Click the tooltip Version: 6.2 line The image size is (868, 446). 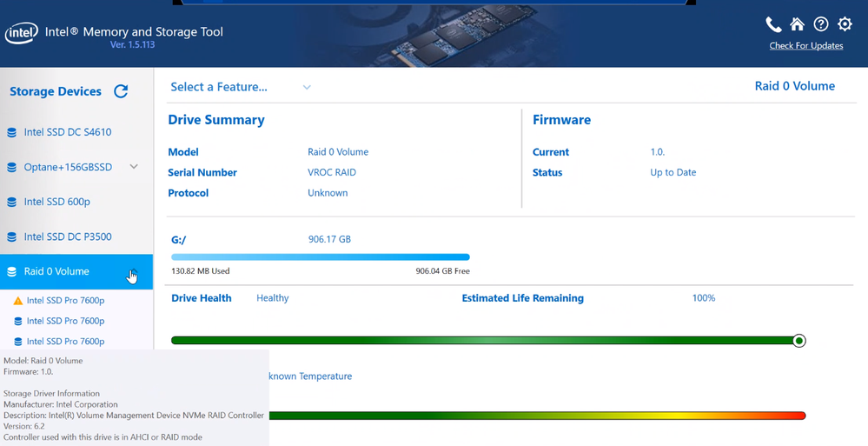tap(23, 426)
